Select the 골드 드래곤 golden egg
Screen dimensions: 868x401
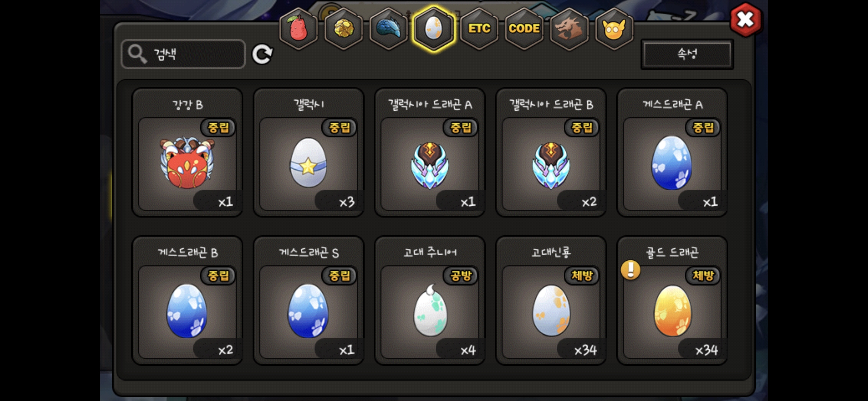(x=672, y=300)
